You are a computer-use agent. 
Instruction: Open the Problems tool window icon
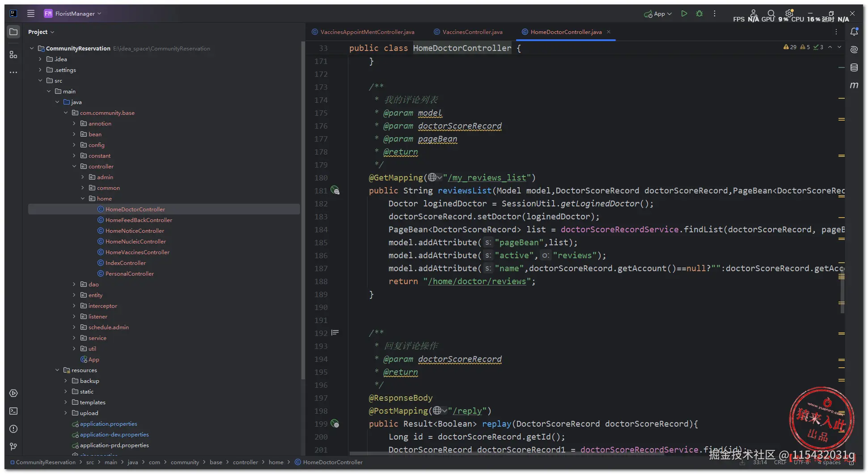[x=13, y=429]
